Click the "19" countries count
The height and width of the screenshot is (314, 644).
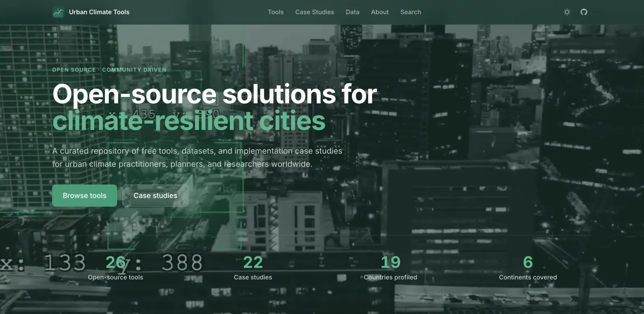[390, 263]
